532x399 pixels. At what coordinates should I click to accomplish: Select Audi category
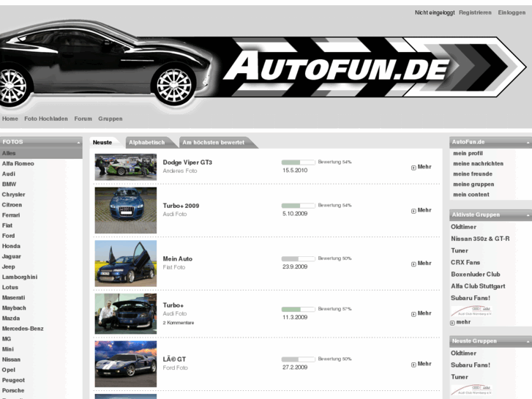pyautogui.click(x=9, y=174)
